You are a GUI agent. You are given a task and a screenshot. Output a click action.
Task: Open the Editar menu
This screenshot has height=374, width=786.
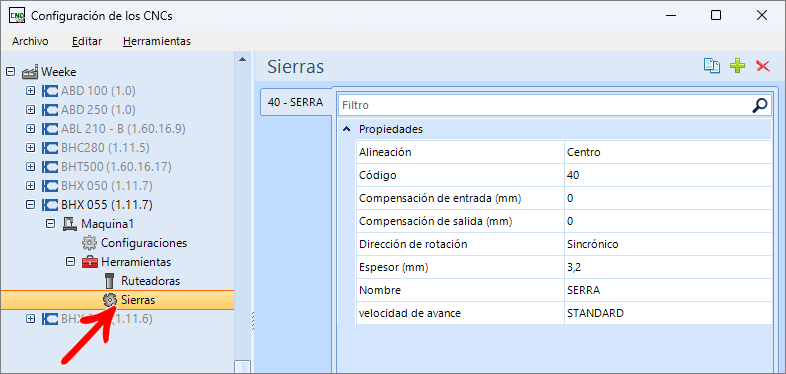pyautogui.click(x=87, y=41)
